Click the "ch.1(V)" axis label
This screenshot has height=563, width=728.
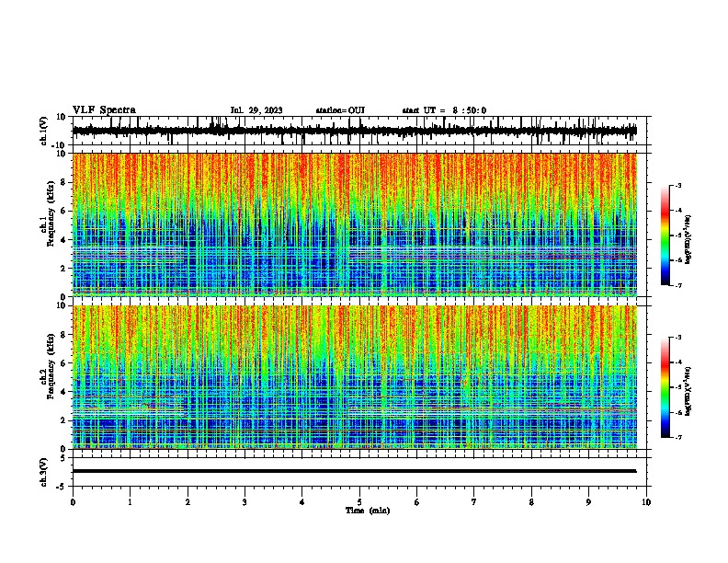pyautogui.click(x=44, y=131)
